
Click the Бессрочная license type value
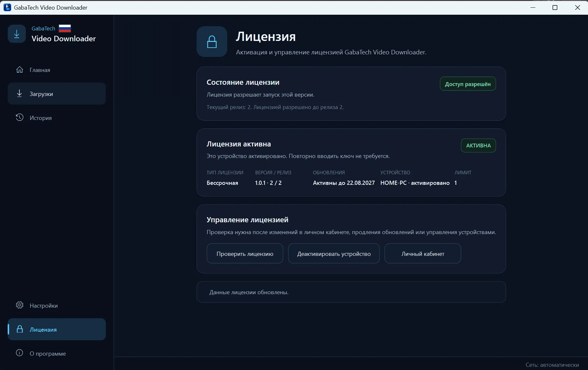tap(222, 183)
